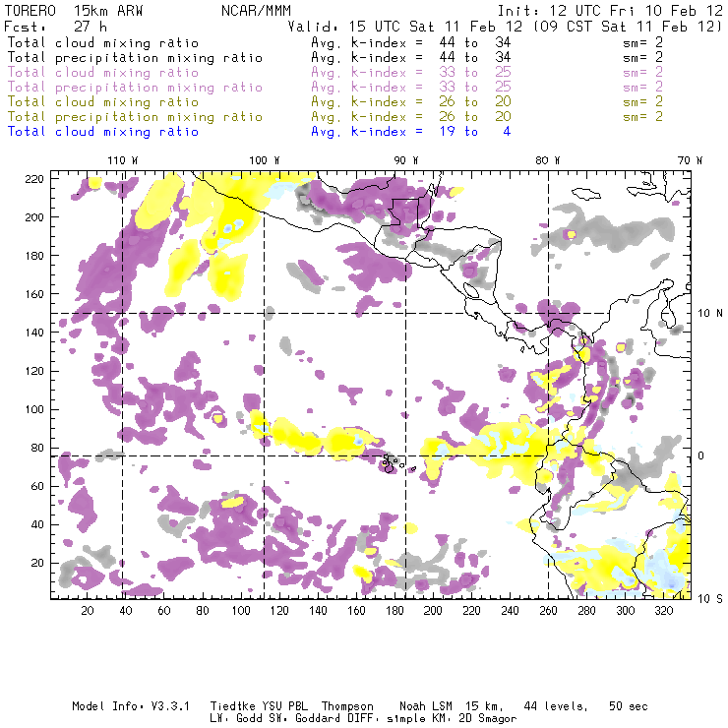Click purple 'Total cloud mixing ratio' legend line
The height and width of the screenshot is (728, 728).
(103, 73)
